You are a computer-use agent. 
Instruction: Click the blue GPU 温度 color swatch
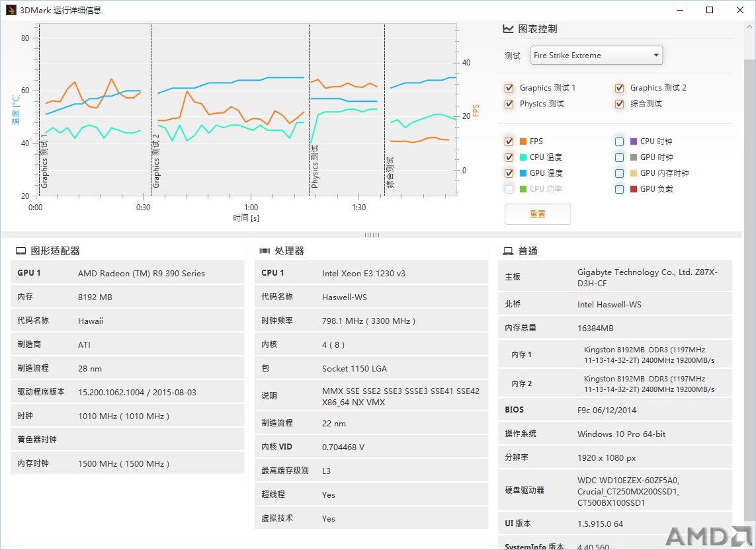tap(523, 174)
